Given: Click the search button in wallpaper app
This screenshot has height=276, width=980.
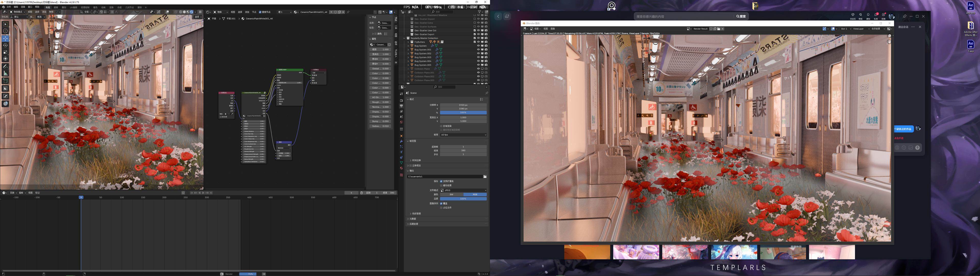Looking at the screenshot, I should [x=741, y=16].
